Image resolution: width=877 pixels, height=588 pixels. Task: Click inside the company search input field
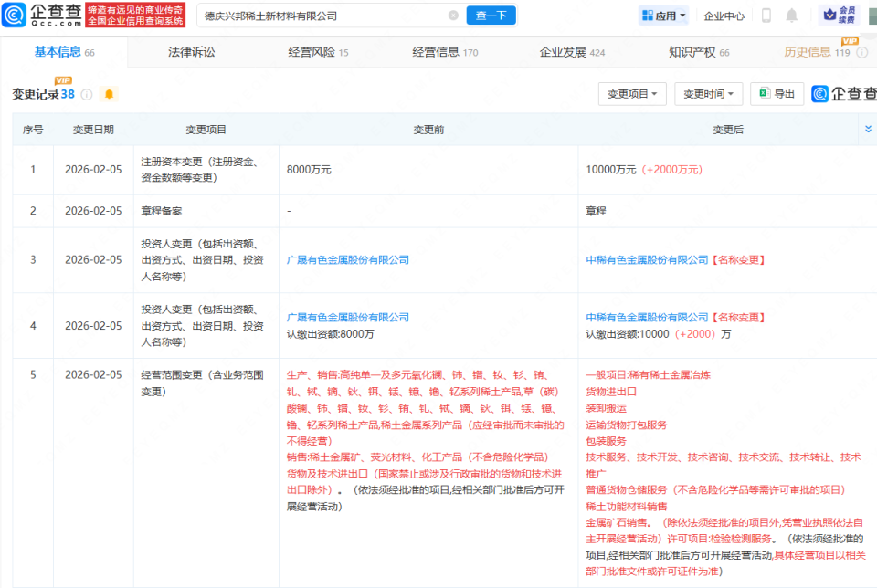(320, 15)
